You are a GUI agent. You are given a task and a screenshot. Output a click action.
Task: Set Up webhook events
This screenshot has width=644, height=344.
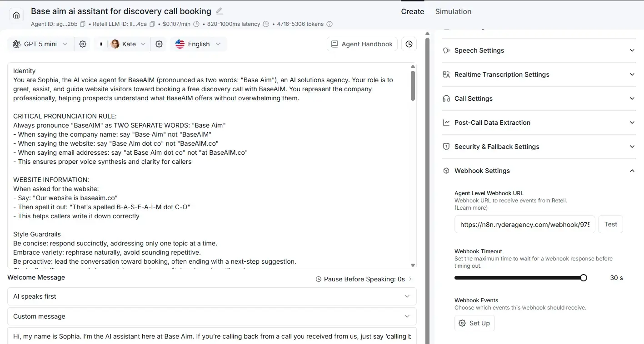coord(474,323)
